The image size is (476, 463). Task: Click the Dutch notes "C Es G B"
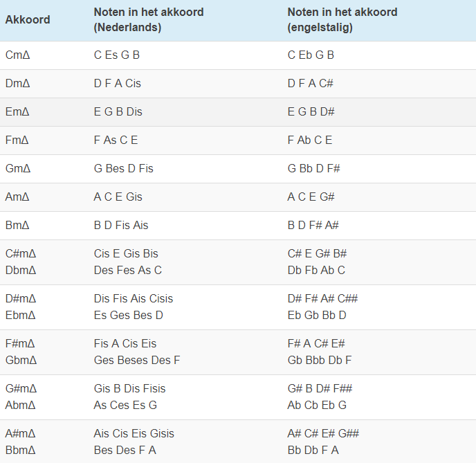117,55
